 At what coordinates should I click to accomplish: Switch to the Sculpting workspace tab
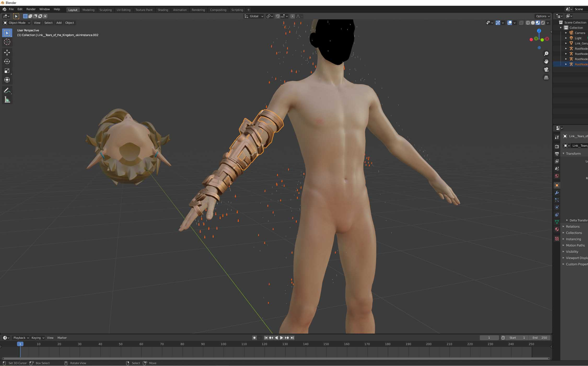[x=106, y=10]
